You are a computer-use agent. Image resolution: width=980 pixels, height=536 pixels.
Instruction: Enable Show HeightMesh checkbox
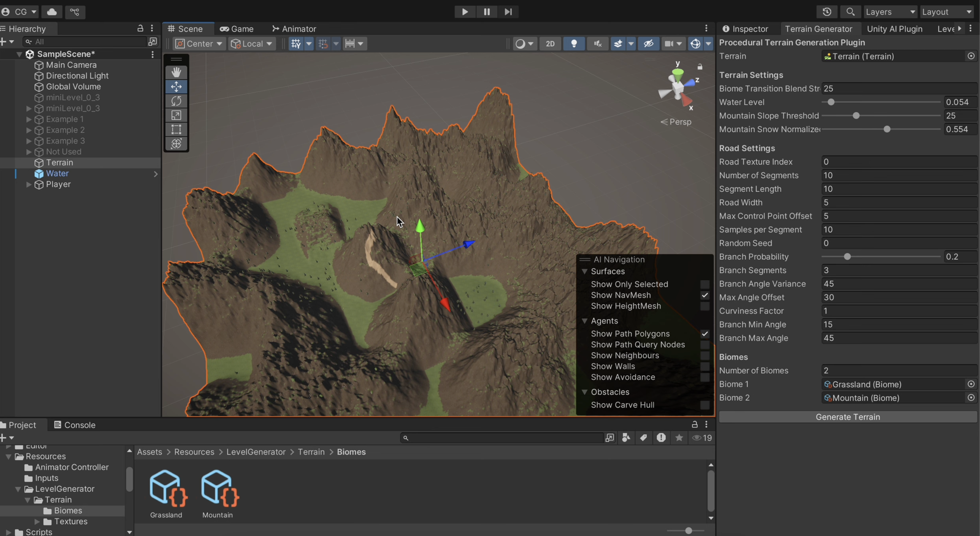704,306
